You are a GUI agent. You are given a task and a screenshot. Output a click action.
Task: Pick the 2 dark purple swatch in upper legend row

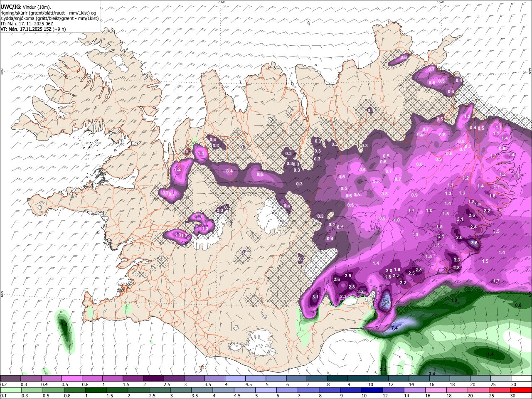[153, 379]
